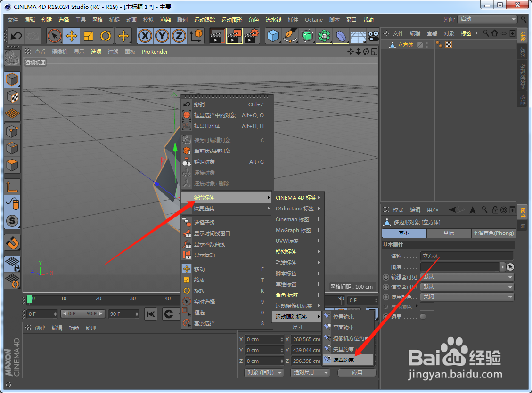This screenshot has height=393, width=532.
Task: Select the Live Selection tool icon
Action: [54, 36]
